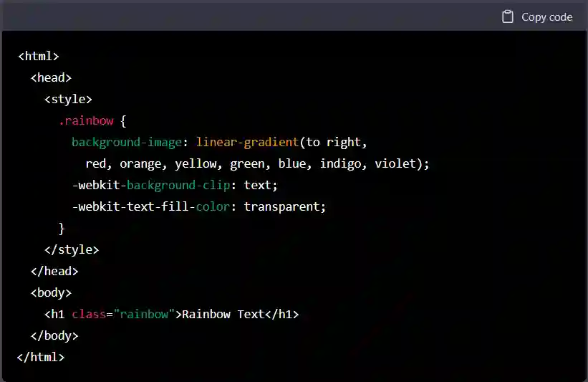The height and width of the screenshot is (382, 588).
Task: Click the -webkit-text-fill-color property
Action: [150, 206]
